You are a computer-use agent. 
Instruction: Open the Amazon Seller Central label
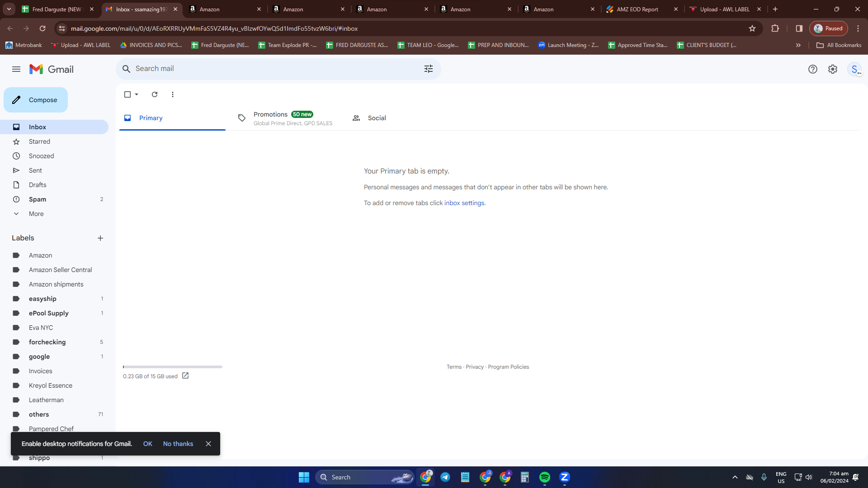pos(54,270)
